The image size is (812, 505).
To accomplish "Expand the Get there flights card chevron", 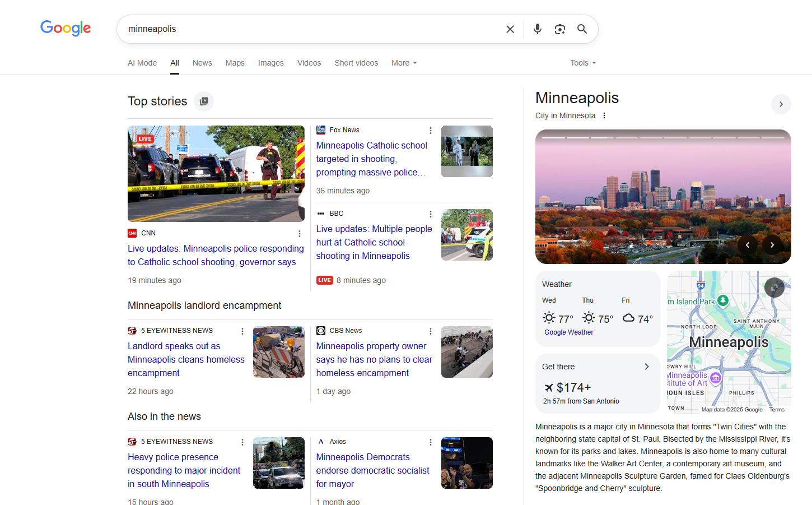I will pos(647,367).
